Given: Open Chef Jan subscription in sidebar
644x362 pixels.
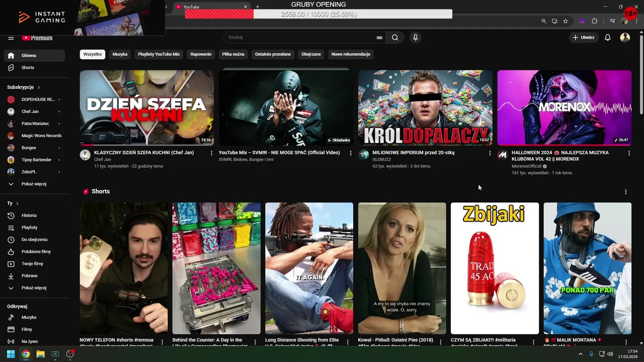Looking at the screenshot, I should point(34,112).
